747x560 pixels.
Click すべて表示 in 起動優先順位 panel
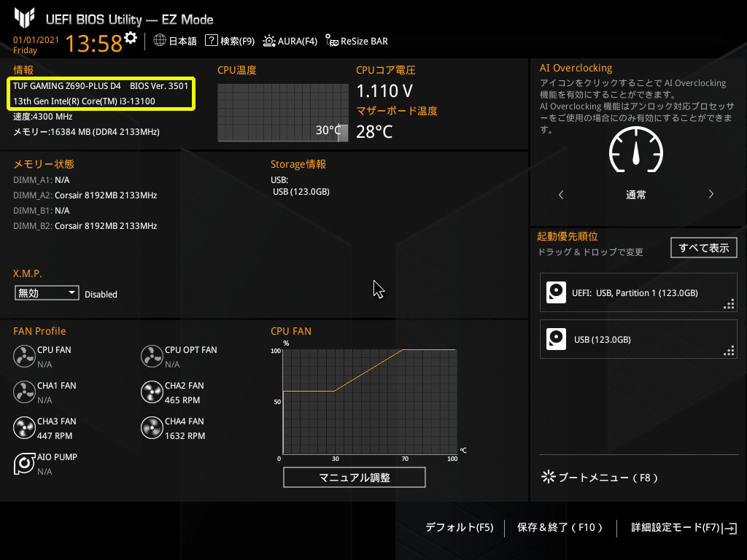703,248
